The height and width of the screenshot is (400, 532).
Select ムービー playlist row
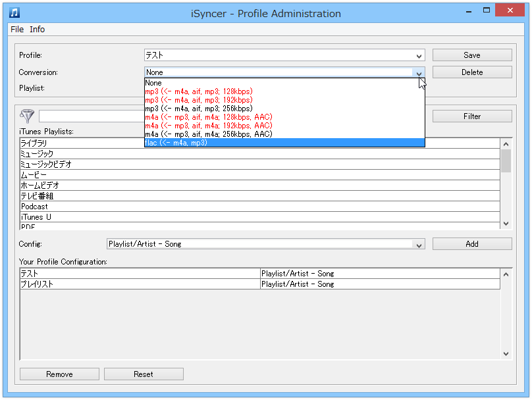[259, 175]
